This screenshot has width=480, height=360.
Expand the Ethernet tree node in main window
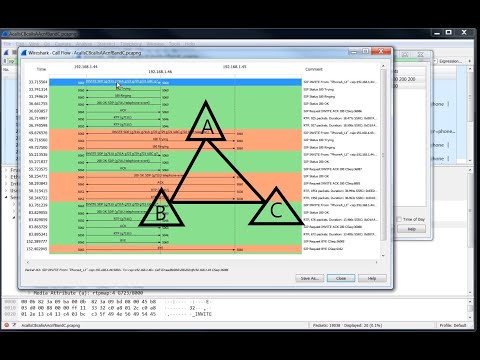click(6, 177)
